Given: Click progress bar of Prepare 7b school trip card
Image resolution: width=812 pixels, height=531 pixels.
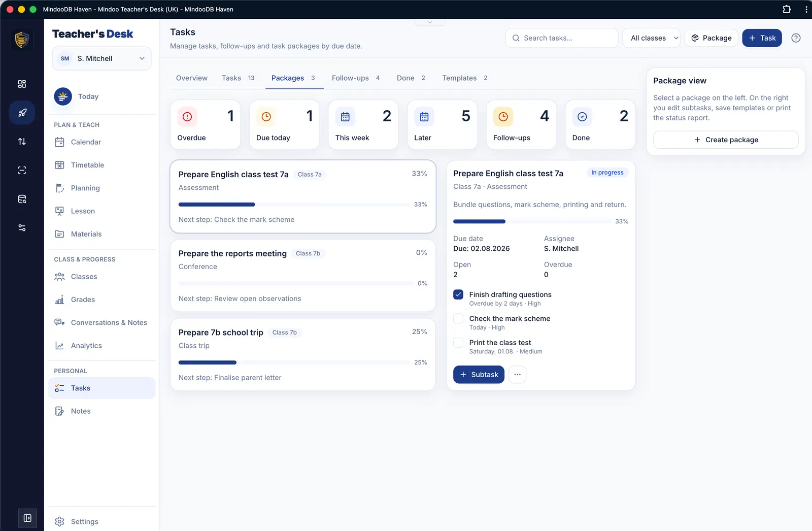Looking at the screenshot, I should tap(294, 362).
